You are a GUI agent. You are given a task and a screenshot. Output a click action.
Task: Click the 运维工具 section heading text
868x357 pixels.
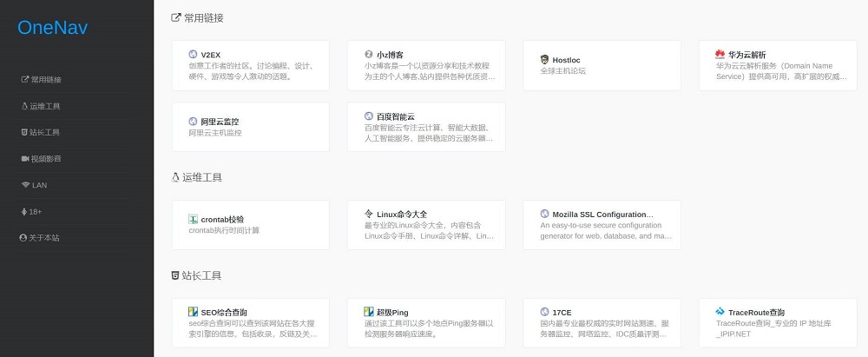pos(202,177)
